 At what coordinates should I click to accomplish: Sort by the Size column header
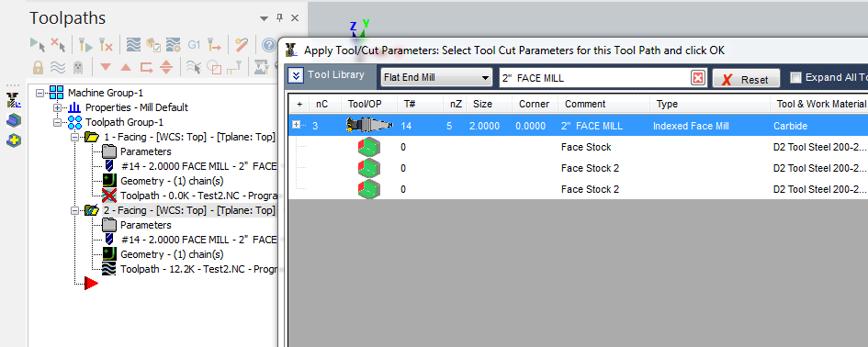pyautogui.click(x=489, y=104)
